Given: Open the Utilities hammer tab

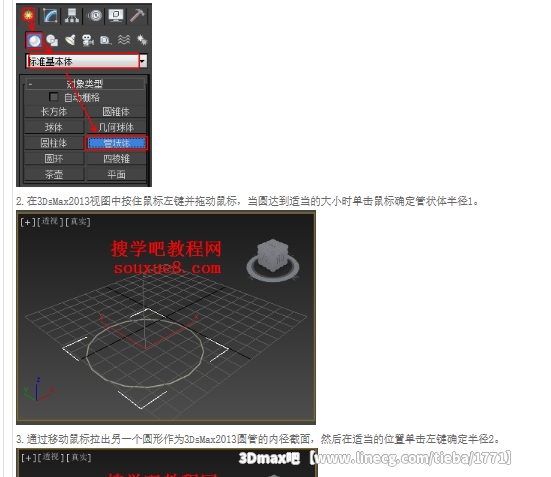Looking at the screenshot, I should coord(137,16).
